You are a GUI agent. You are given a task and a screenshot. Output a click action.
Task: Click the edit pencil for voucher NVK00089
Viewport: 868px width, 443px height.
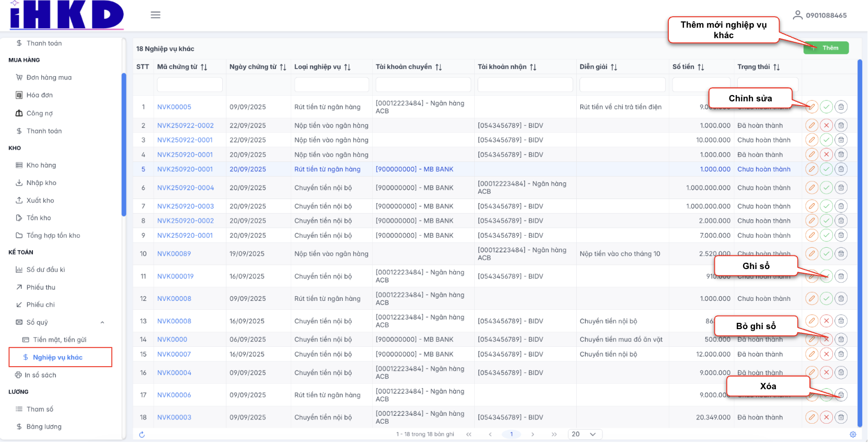[x=812, y=254]
